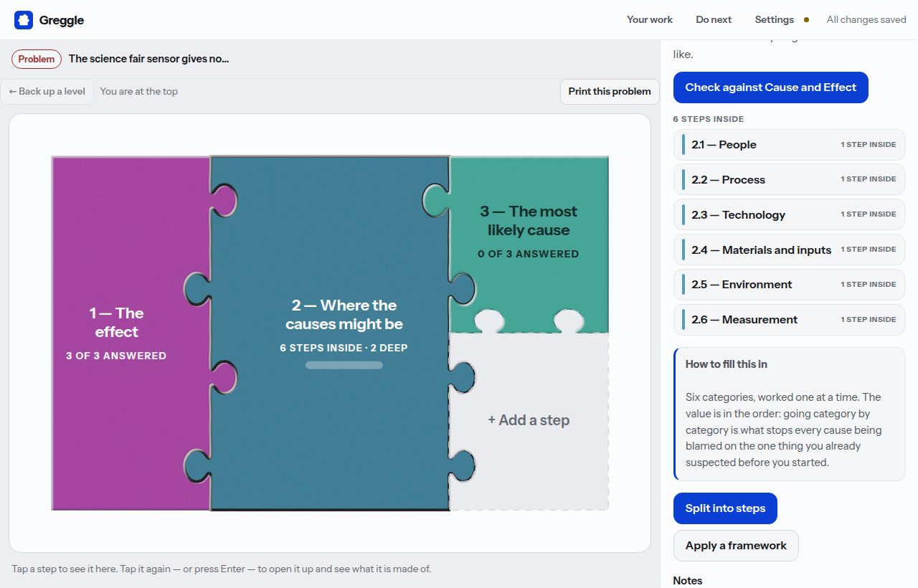This screenshot has width=918, height=588.
Task: Select puzzle piece Where the causes might be
Action: click(330, 333)
